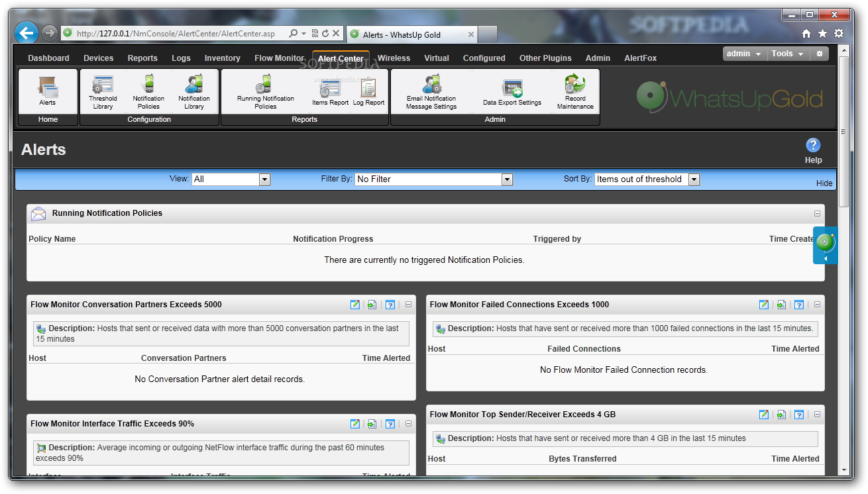
Task: Open the Log Report
Action: click(368, 92)
